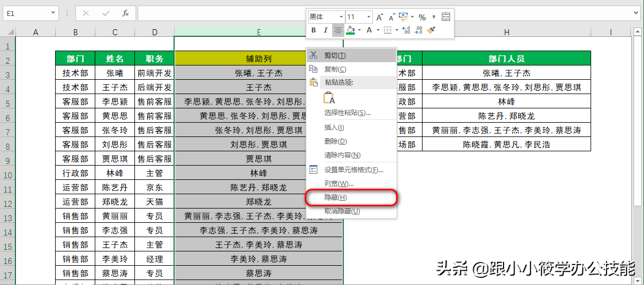Select column H header

tap(507, 32)
